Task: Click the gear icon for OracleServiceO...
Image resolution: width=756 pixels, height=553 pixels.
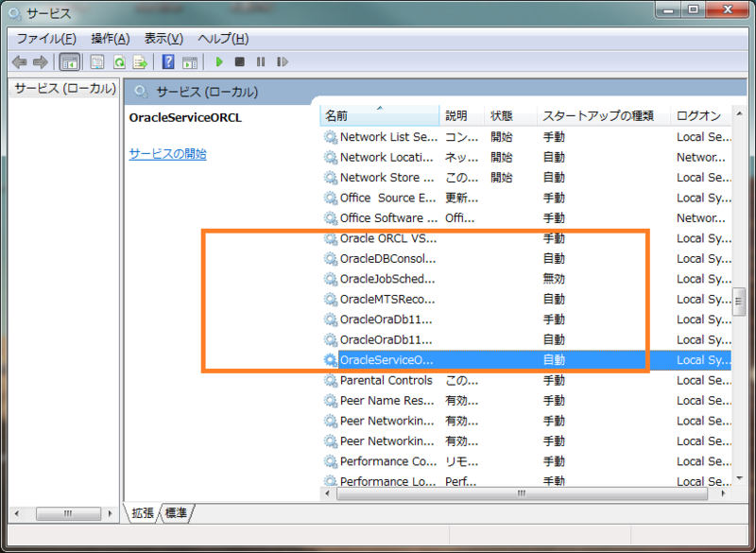Action: tap(330, 360)
